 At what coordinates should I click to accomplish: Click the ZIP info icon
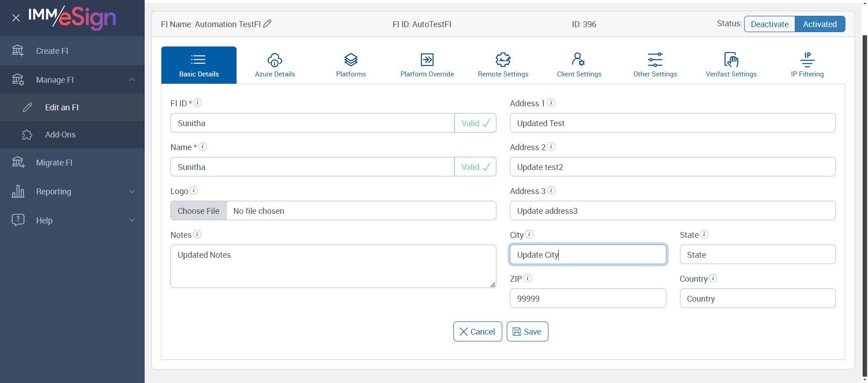tap(527, 278)
